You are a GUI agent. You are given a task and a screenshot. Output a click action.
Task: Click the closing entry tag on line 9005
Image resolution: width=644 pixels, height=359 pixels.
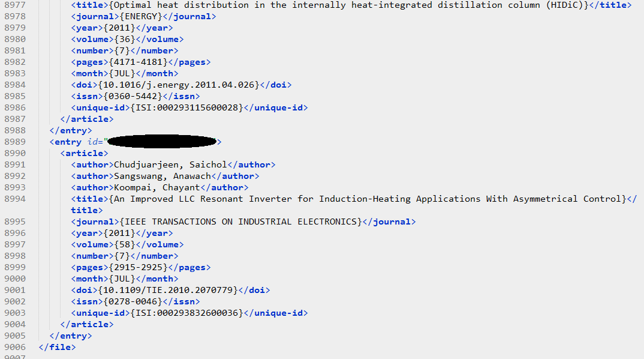[x=71, y=336]
